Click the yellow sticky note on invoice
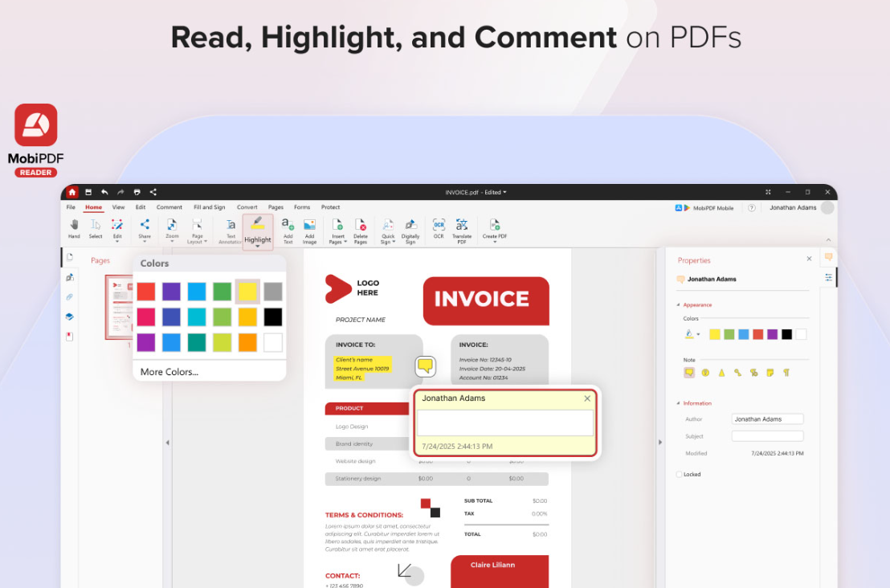Image resolution: width=890 pixels, height=588 pixels. click(x=425, y=366)
